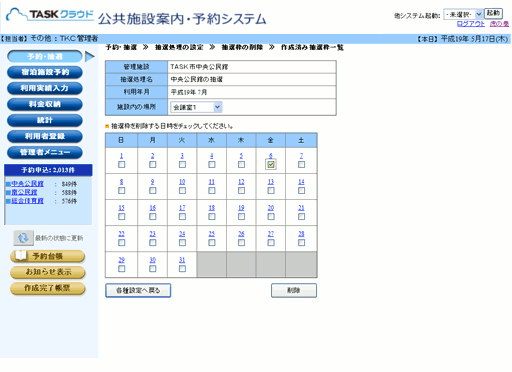The image size is (512, 372).
Task: Open the 宿泊施設予約 menu
Action: point(45,72)
